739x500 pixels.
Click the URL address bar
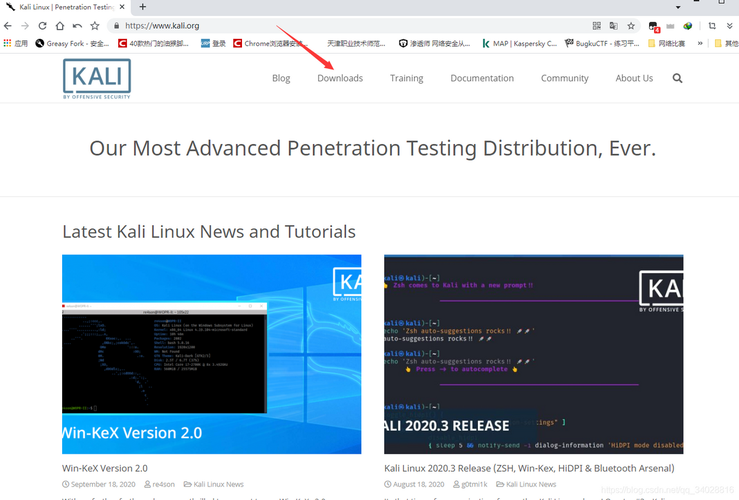click(x=349, y=26)
